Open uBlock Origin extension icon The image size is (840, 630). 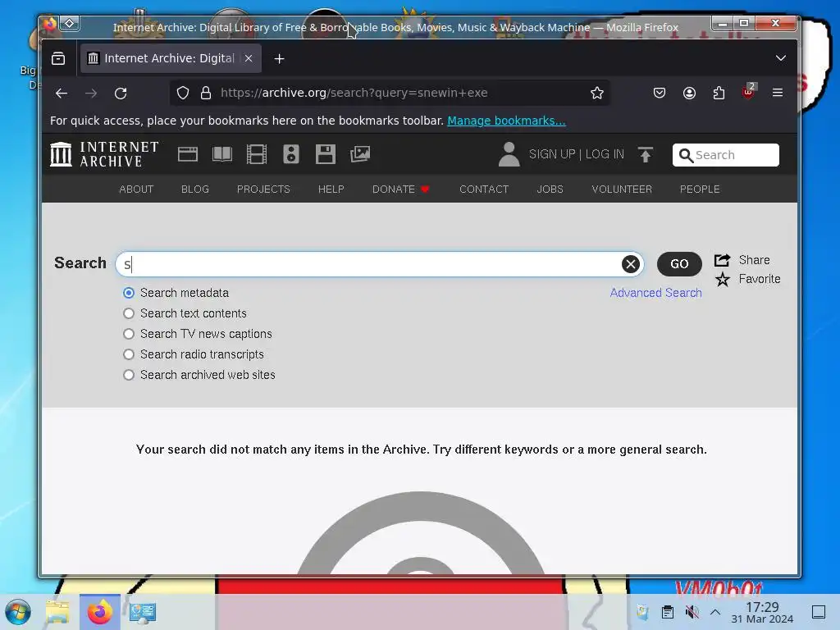click(x=748, y=92)
